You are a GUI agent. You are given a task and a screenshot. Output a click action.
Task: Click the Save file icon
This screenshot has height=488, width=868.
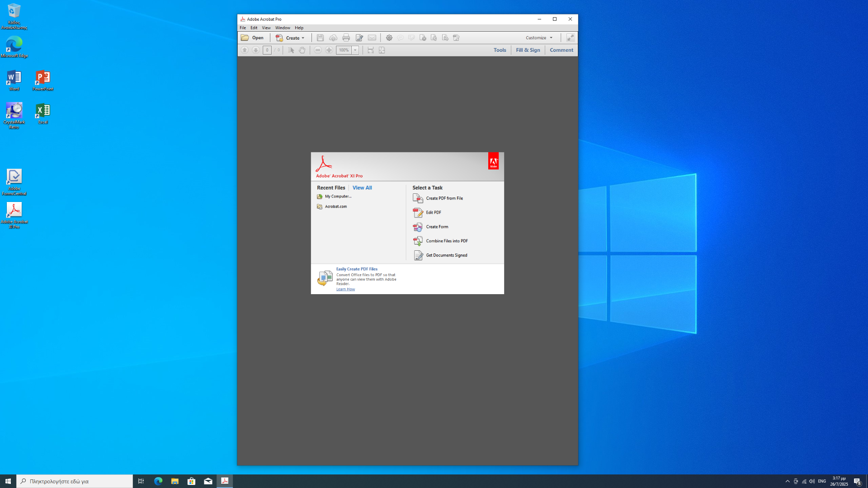pos(320,38)
